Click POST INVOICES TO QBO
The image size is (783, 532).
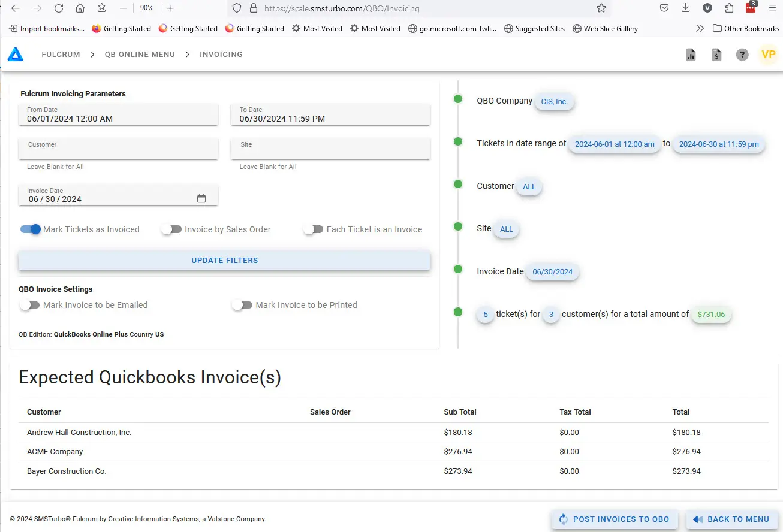615,519
